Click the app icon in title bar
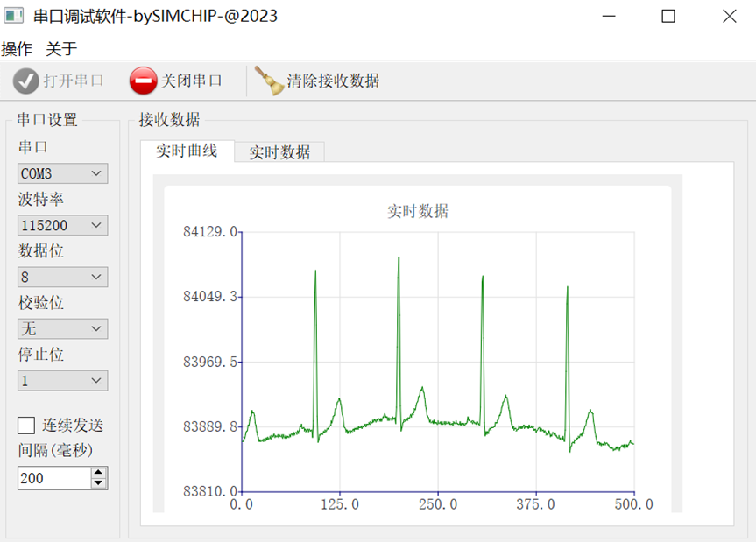This screenshot has height=542, width=756. coord(15,16)
